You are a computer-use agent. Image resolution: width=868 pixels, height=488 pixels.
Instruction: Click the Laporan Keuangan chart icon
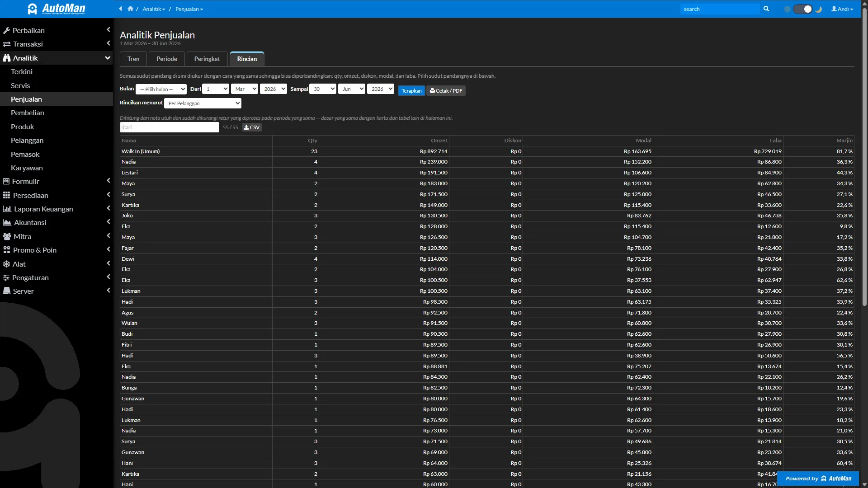[7, 209]
